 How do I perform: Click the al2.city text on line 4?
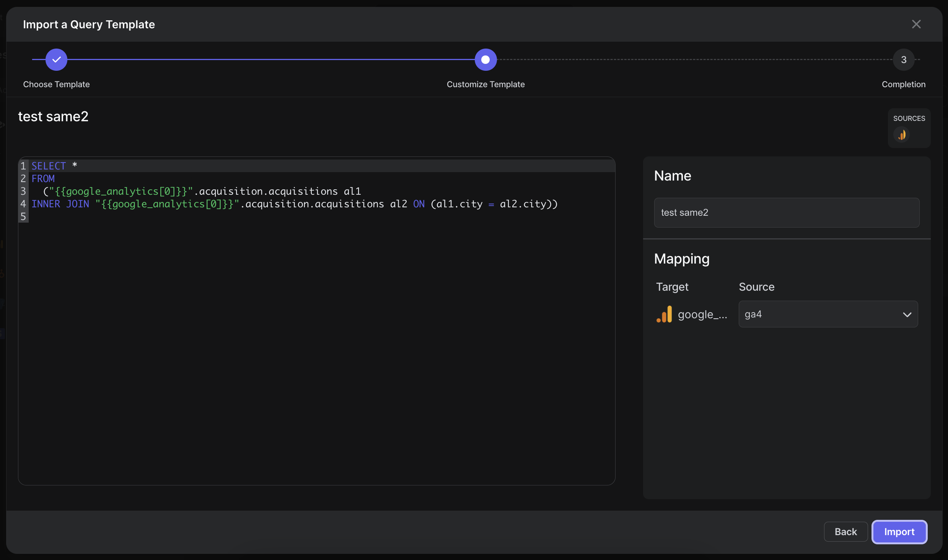point(523,204)
